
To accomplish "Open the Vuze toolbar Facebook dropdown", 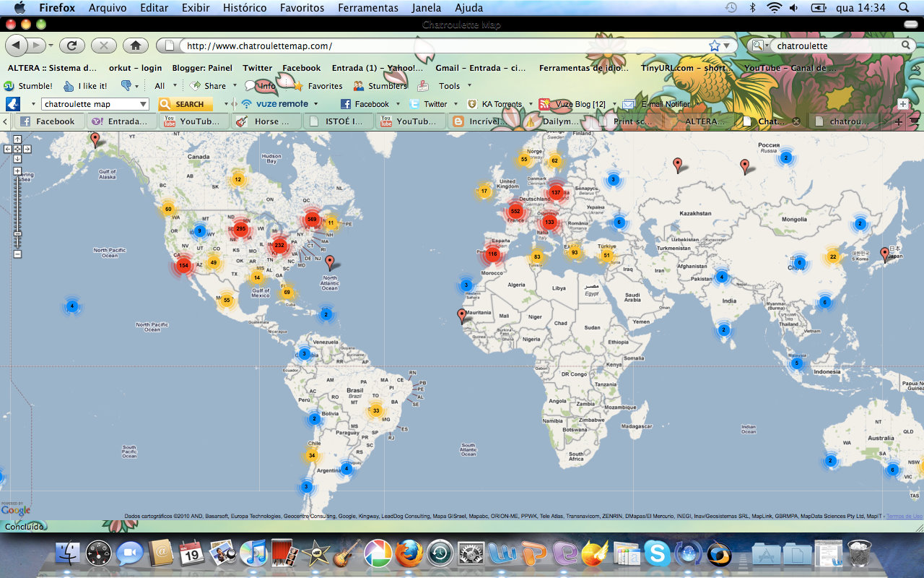I will pyautogui.click(x=399, y=104).
